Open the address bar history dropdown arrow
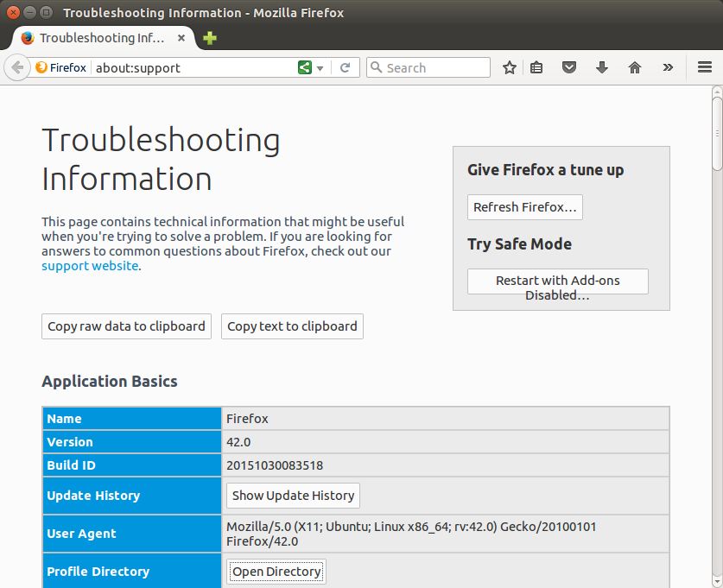This screenshot has height=588, width=723. pos(320,68)
